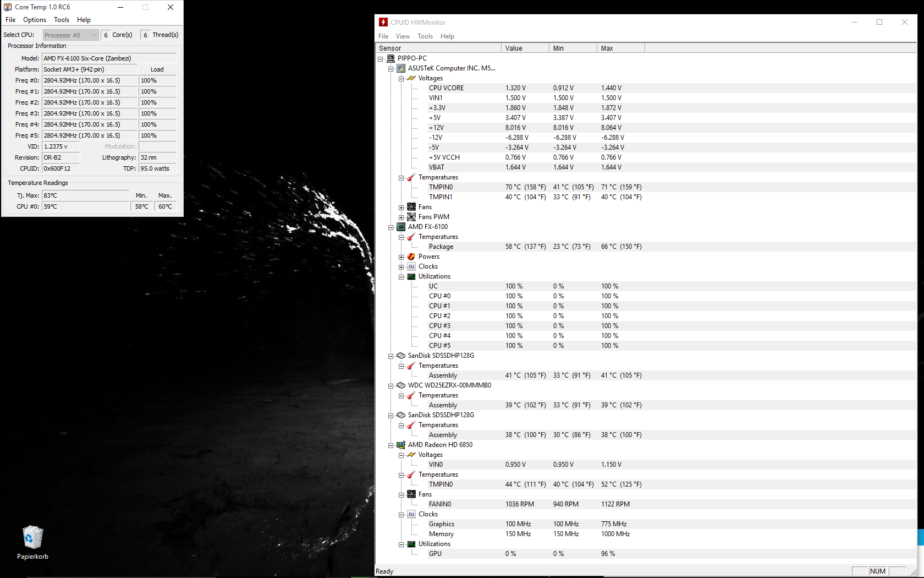Click the Model field showing AMD FX-6100 Six-Core
The image size is (924, 578).
109,58
